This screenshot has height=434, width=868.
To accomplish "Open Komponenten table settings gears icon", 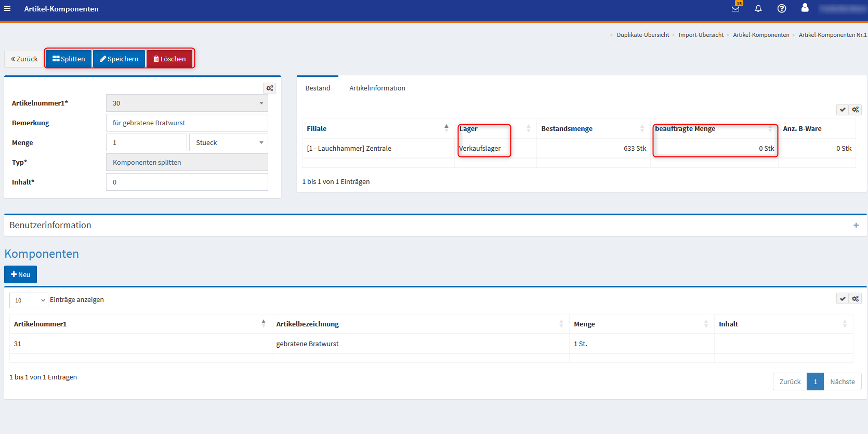I will (x=856, y=299).
